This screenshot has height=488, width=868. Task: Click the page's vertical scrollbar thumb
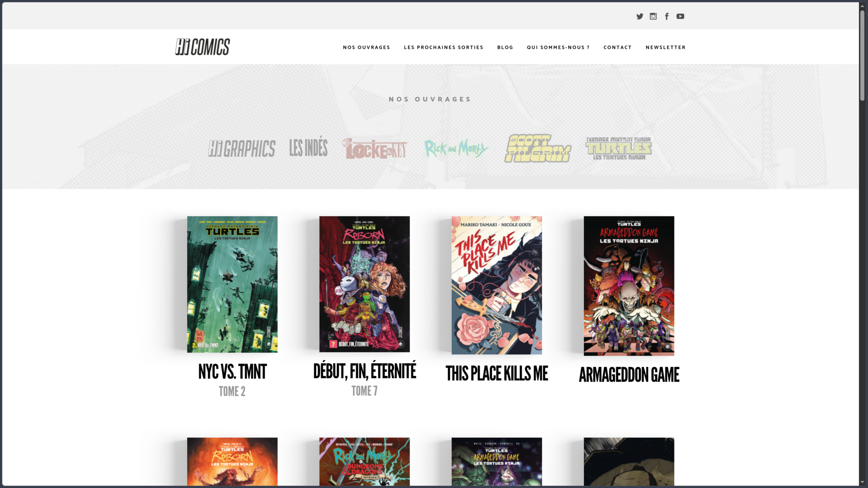pos(862,55)
